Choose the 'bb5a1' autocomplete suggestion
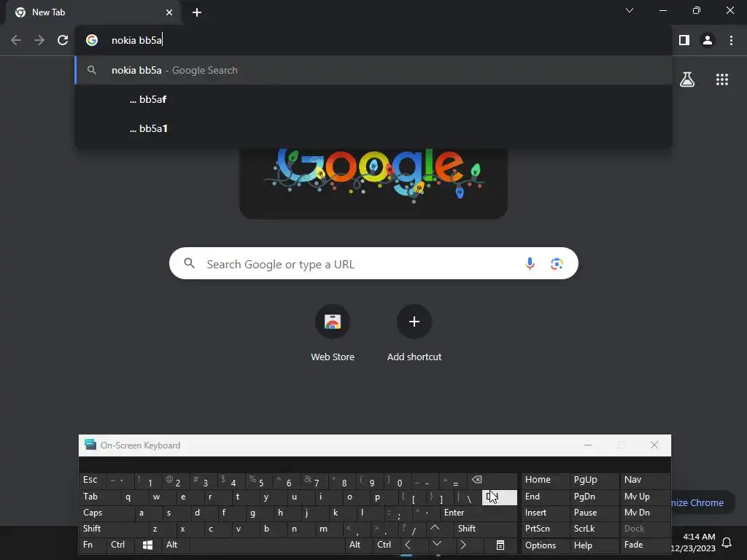747x560 pixels. [373, 128]
